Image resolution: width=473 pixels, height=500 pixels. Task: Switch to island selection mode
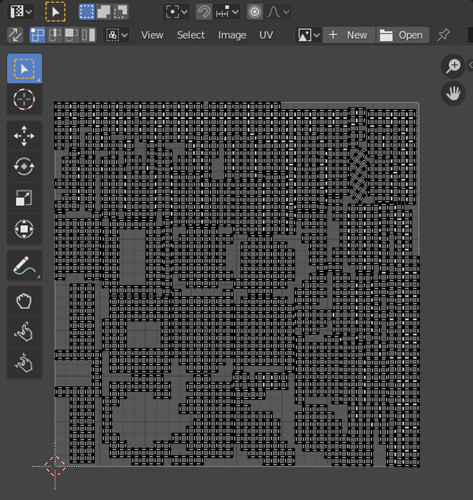[88, 35]
